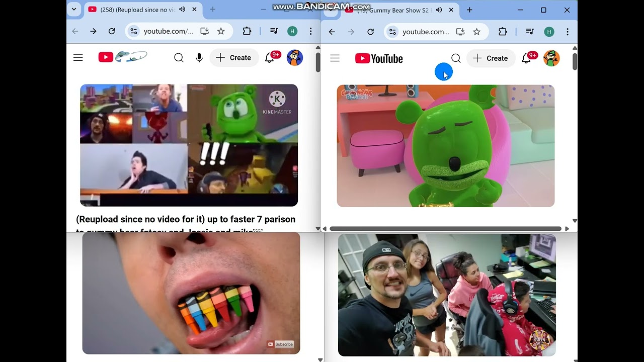Click install app icon in right address bar
644x362 pixels.
click(460, 32)
